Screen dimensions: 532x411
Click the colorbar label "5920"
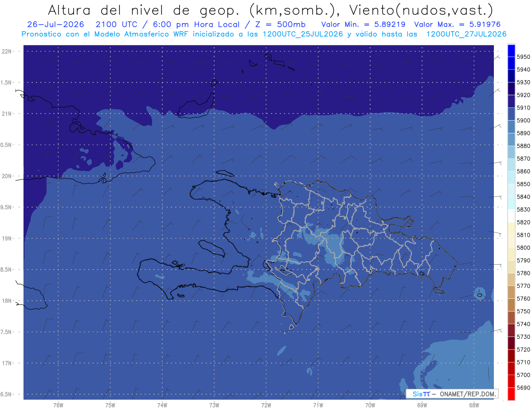coord(523,95)
